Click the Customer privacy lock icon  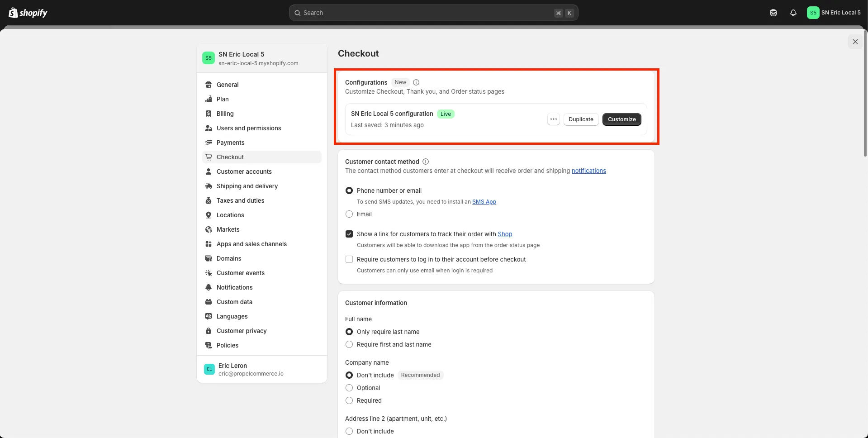tap(209, 331)
